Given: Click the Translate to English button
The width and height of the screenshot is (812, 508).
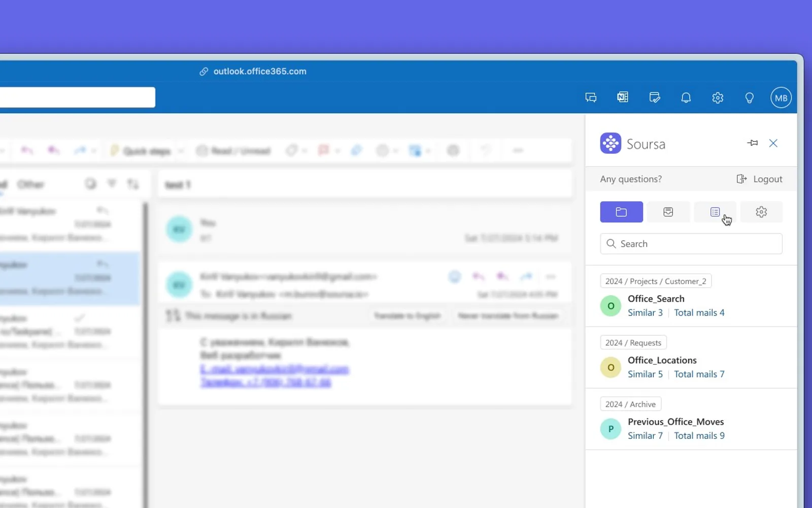Looking at the screenshot, I should (x=407, y=315).
